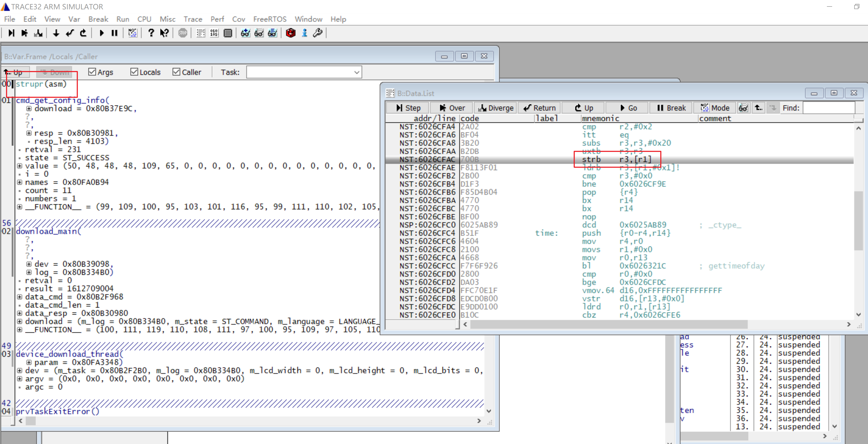
Task: Select the strb r3,[r1] instruction row
Action: point(619,159)
